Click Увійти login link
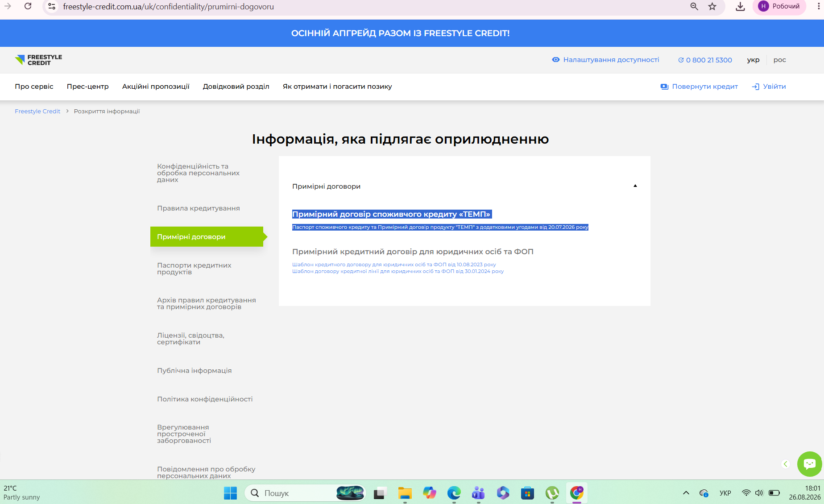This screenshot has height=504, width=824. point(769,87)
